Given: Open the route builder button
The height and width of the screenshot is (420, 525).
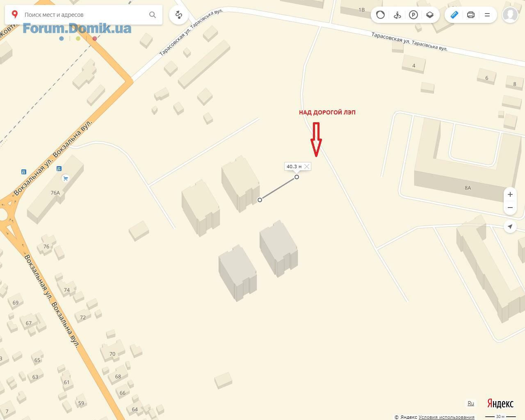Looking at the screenshot, I should click(x=179, y=15).
